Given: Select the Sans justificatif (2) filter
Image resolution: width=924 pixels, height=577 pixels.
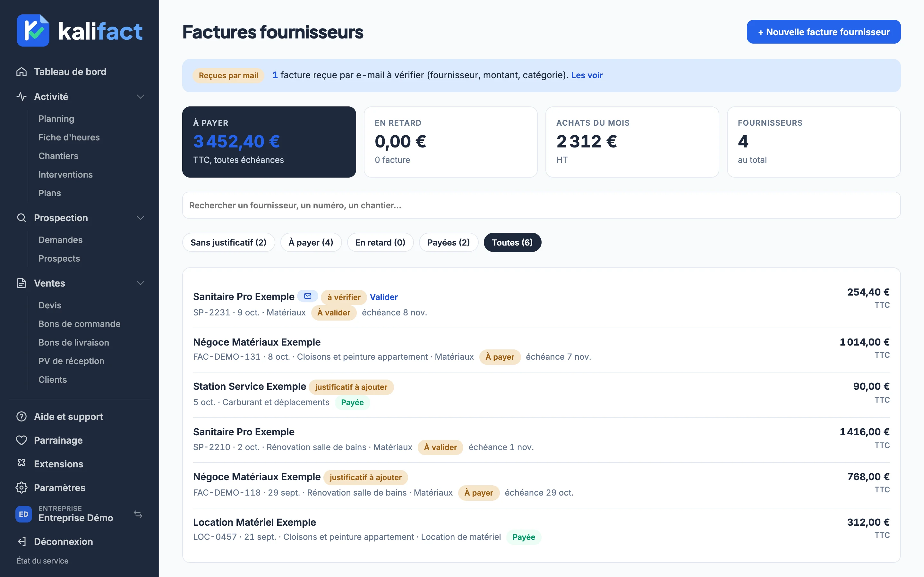Looking at the screenshot, I should [x=228, y=242].
